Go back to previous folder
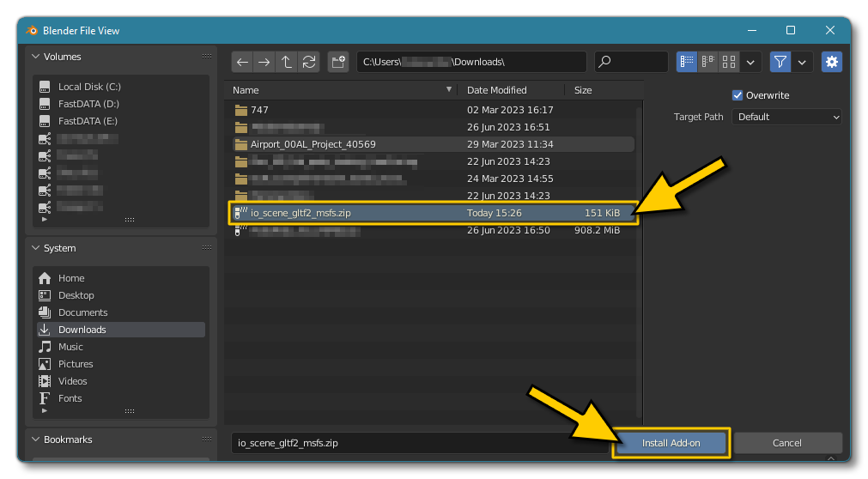The image size is (868, 479). (242, 62)
